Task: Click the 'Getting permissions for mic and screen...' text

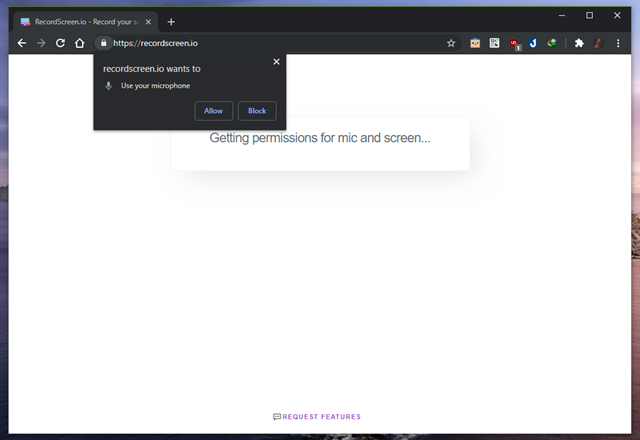Action: [x=320, y=138]
